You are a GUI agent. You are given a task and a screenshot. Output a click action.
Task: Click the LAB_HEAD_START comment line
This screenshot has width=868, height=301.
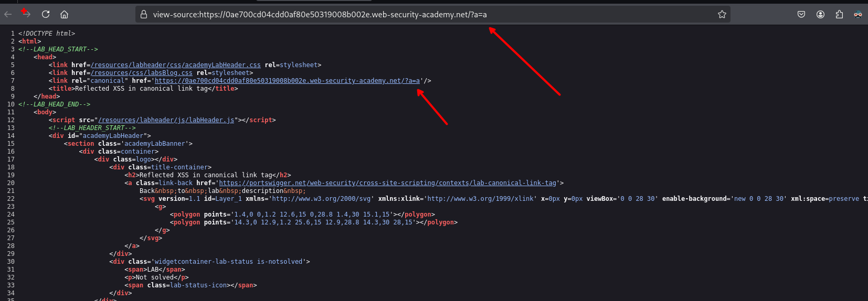point(58,49)
